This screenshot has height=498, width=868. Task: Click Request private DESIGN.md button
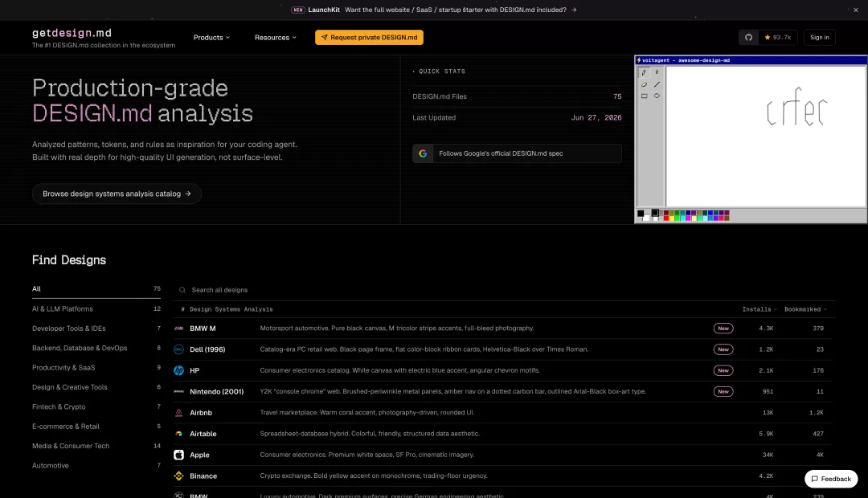pyautogui.click(x=369, y=37)
